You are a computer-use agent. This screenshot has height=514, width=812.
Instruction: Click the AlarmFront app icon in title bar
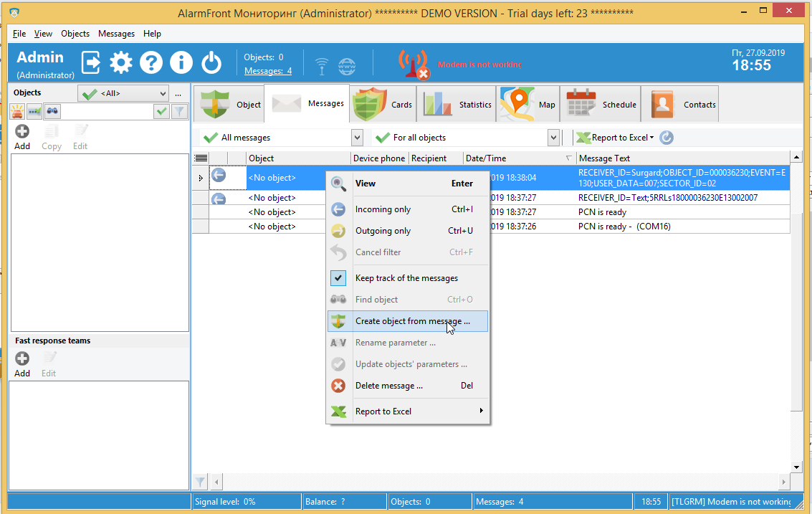(14, 13)
